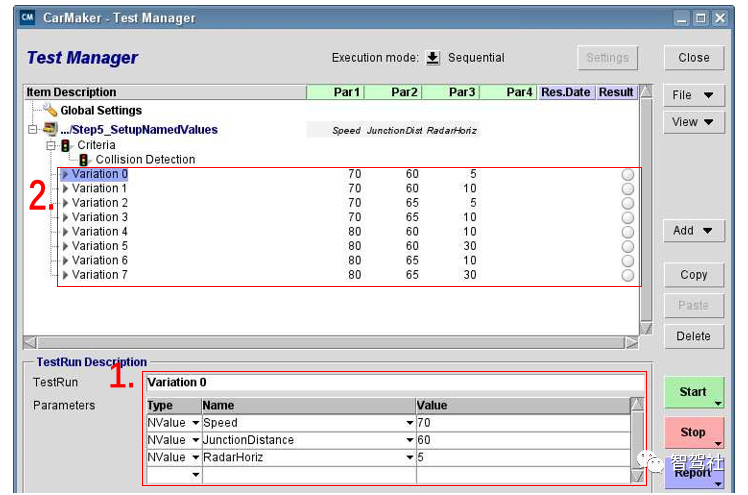Click result circle for Variation 2
Image resolution: width=748 pixels, height=495 pixels.
click(x=628, y=203)
